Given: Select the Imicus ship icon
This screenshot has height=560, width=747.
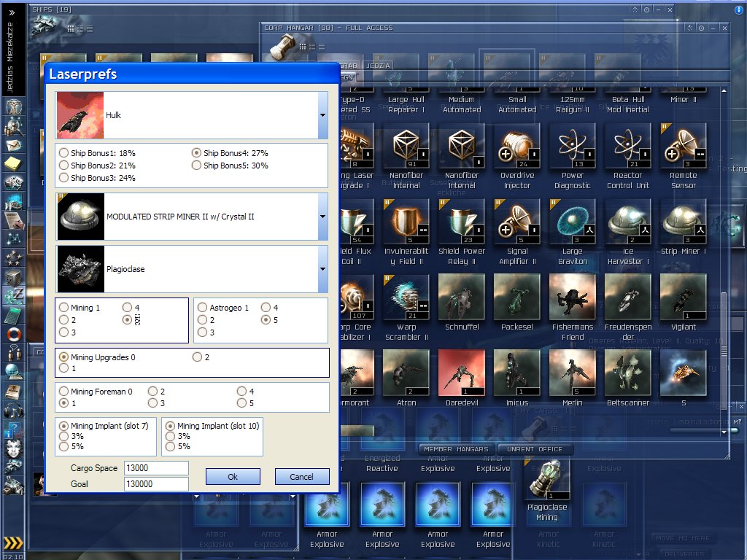Looking at the screenshot, I should pyautogui.click(x=517, y=373).
